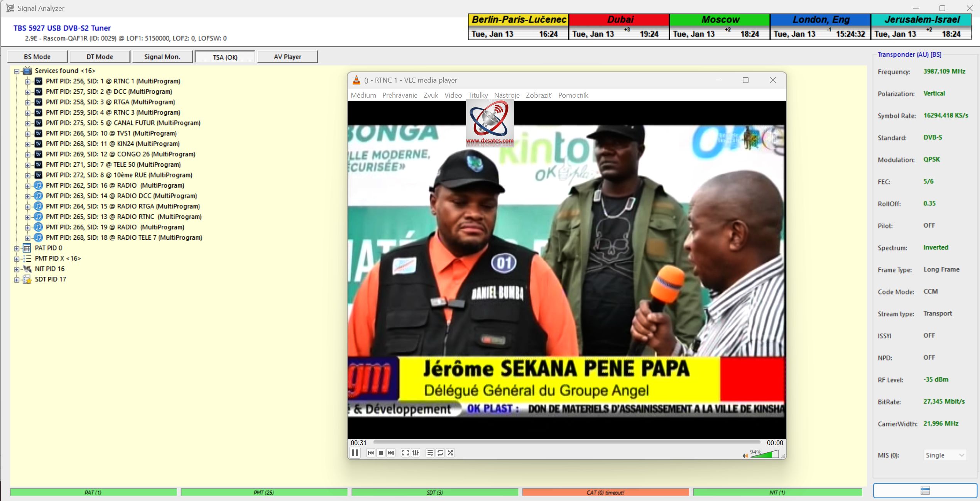Expand the RTNC 1 service node
Image resolution: width=980 pixels, height=501 pixels.
[x=27, y=81]
